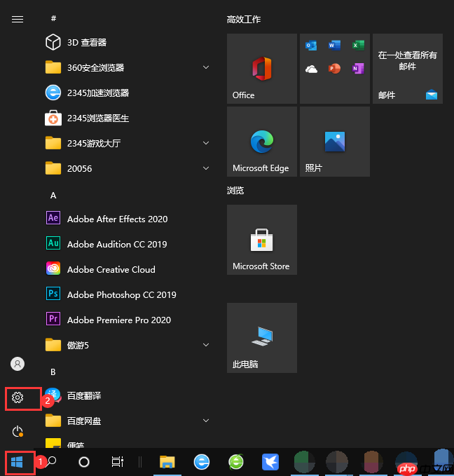Open OneNote from the Office apps tile
The image size is (454, 476).
coord(358,69)
